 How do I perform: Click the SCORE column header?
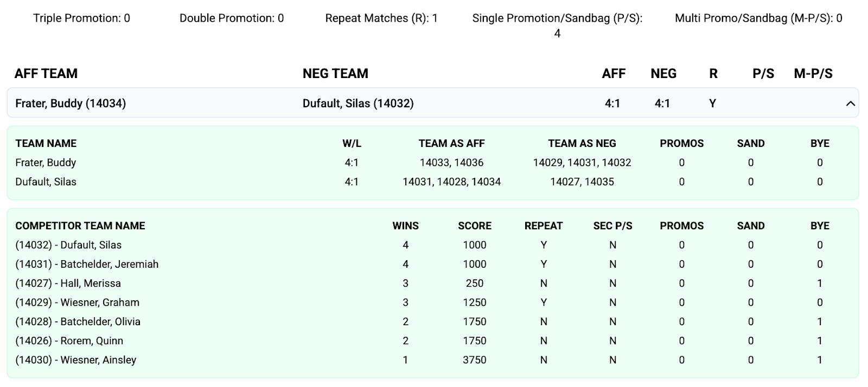point(474,226)
